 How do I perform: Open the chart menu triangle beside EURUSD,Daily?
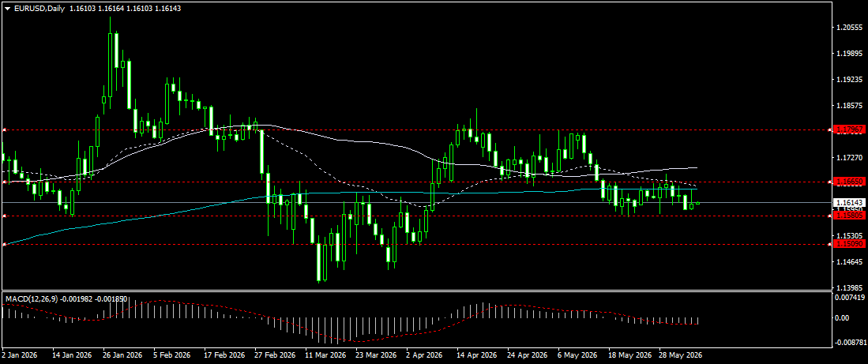click(x=7, y=9)
